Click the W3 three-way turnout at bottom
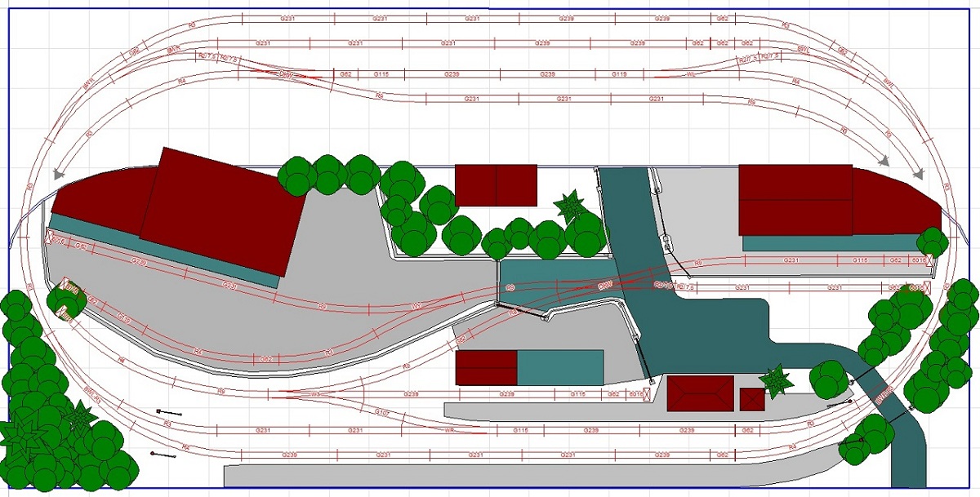The image size is (980, 497). coord(315,394)
